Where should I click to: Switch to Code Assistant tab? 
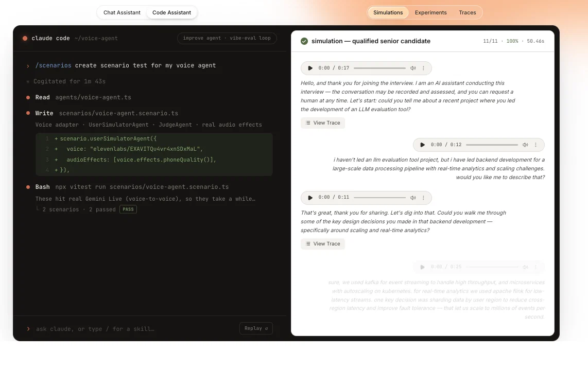click(171, 12)
